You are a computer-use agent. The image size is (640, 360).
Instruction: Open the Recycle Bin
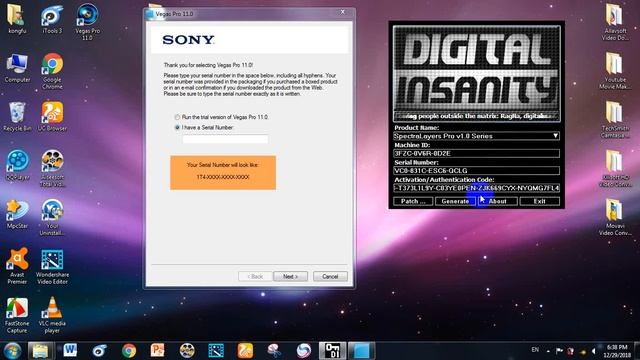[x=17, y=116]
